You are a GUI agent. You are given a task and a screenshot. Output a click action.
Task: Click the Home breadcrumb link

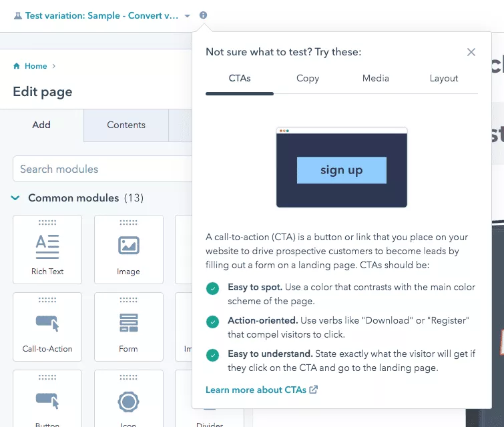pos(35,66)
